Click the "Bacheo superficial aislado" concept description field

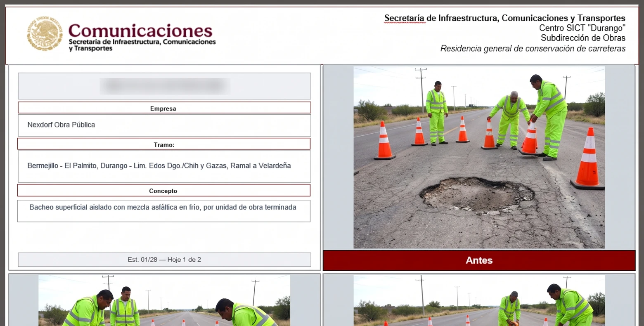(x=163, y=211)
